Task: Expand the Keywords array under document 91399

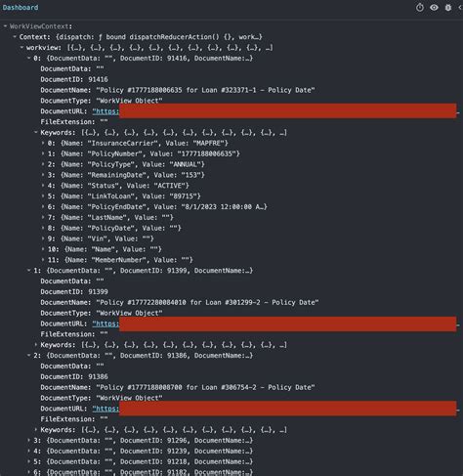Action: [36, 345]
